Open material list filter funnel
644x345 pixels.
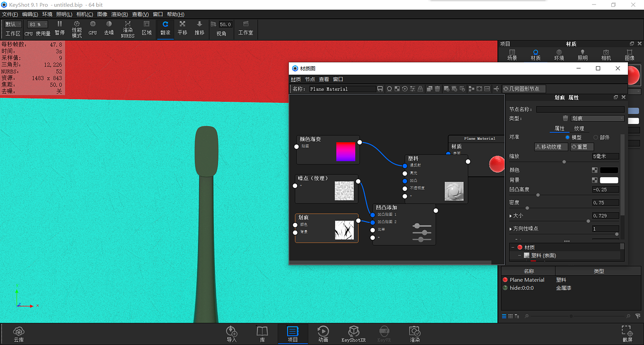click(x=638, y=316)
